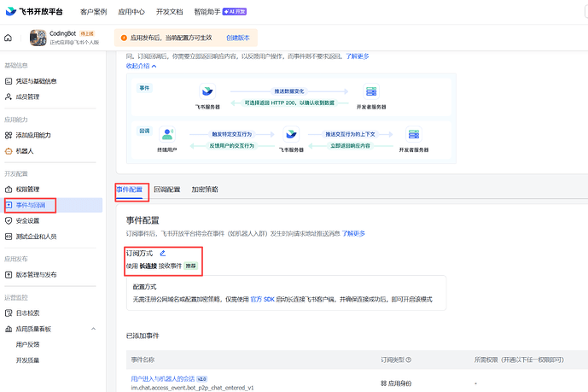Open 开发质量 sub-item
Screen dimensions: 588x392
27,360
